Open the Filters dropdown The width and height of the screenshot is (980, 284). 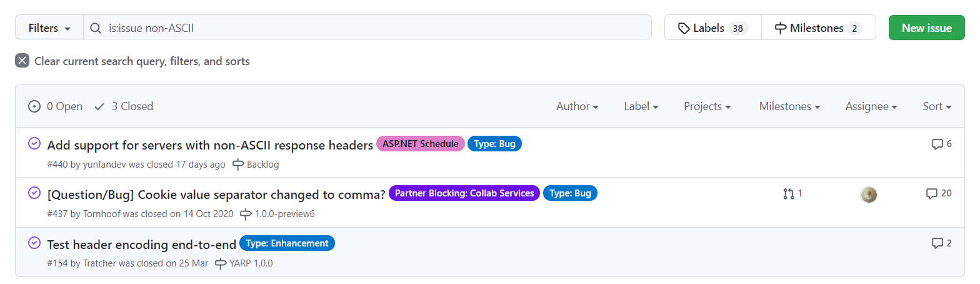[49, 28]
